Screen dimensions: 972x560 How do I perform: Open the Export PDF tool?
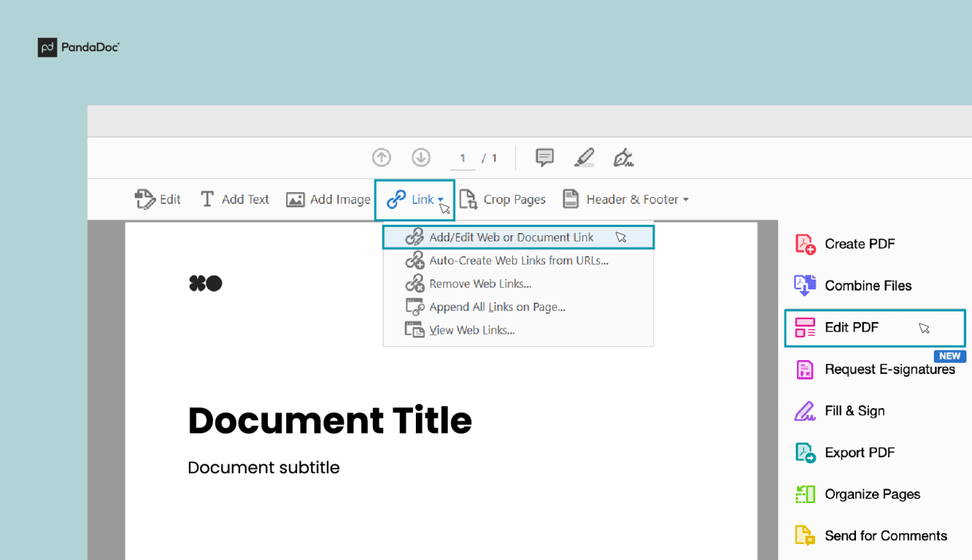click(844, 452)
